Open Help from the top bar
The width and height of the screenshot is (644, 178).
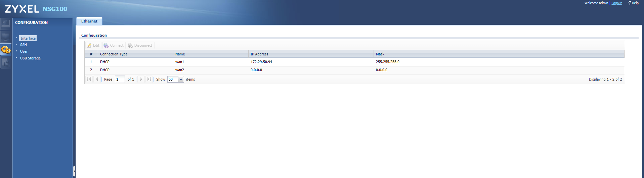(x=634, y=3)
